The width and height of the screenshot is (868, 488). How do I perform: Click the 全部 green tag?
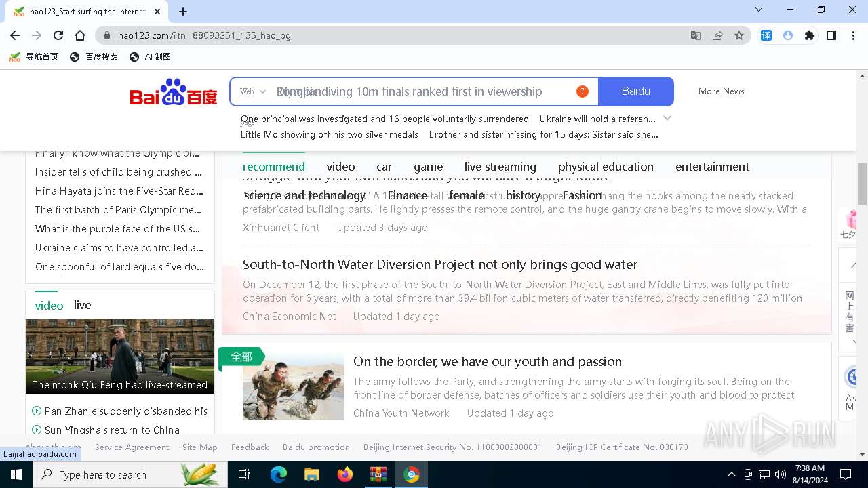tap(241, 357)
